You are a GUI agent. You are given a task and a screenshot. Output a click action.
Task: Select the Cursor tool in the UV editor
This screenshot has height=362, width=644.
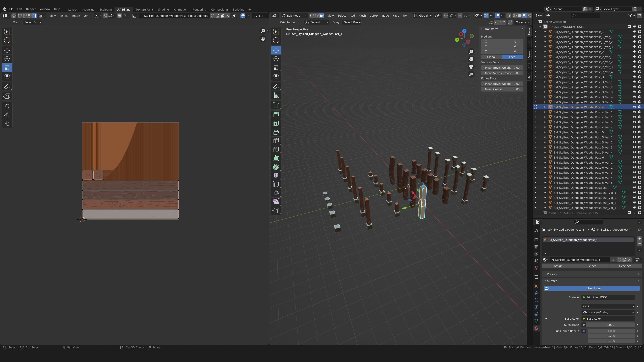point(7,40)
